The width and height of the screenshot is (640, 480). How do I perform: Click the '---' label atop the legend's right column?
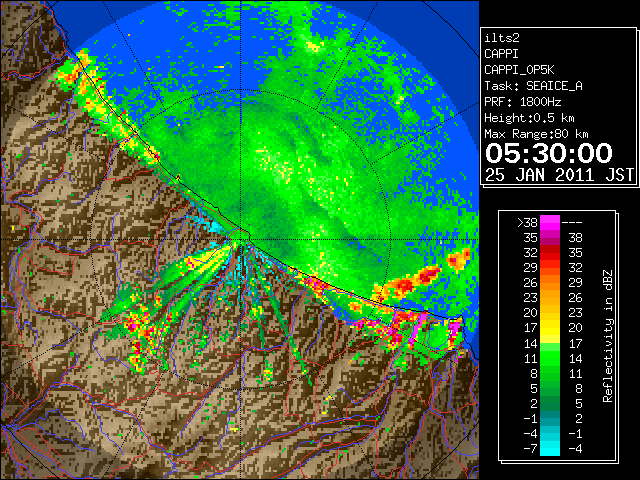572,223
